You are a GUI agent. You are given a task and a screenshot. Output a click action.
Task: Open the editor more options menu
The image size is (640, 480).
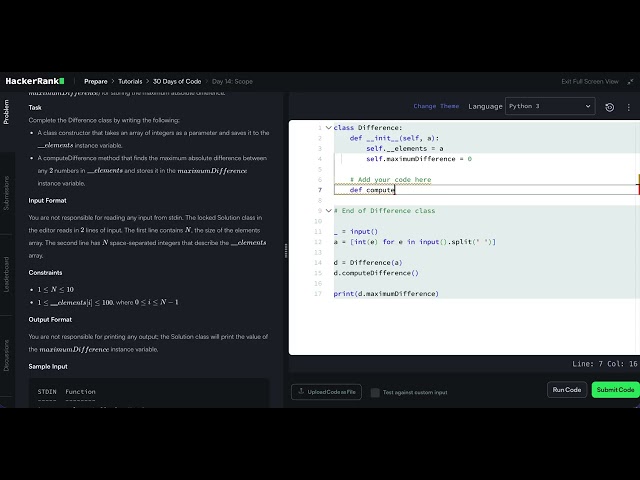[629, 107]
